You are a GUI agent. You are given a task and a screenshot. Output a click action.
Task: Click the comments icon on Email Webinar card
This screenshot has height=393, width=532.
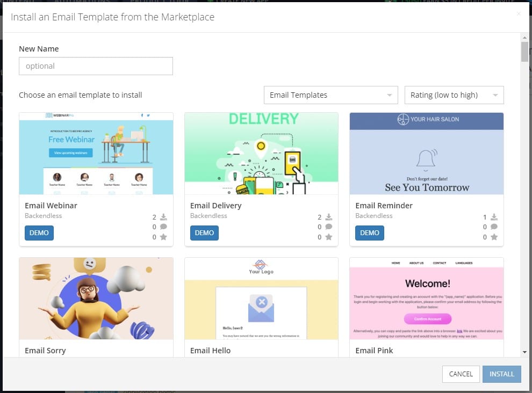click(x=163, y=227)
